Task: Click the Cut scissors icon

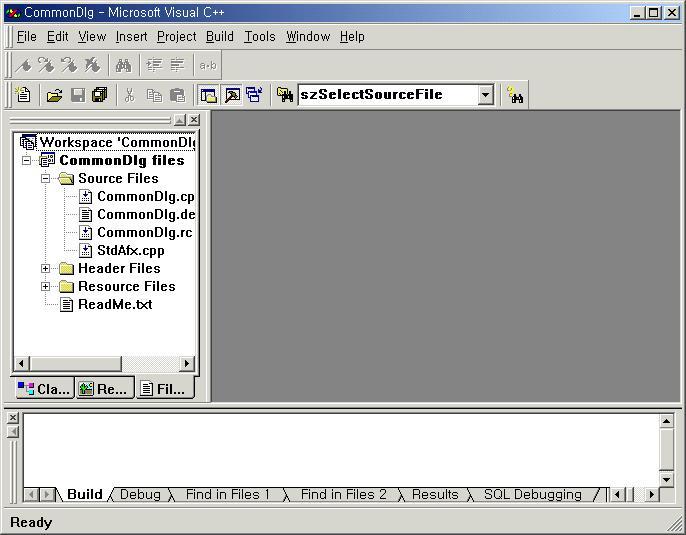Action: pyautogui.click(x=130, y=94)
